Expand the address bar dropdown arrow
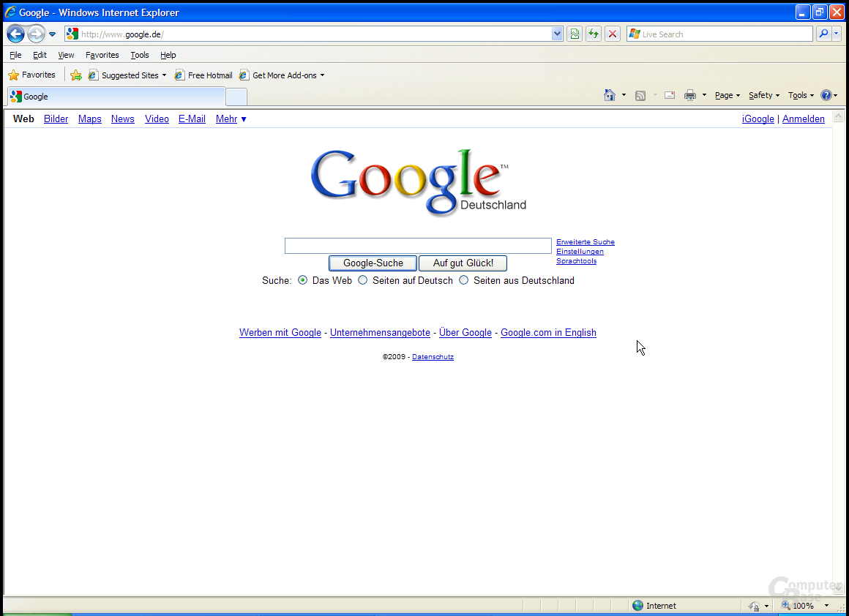Screen dimensions: 849x616 coord(557,34)
